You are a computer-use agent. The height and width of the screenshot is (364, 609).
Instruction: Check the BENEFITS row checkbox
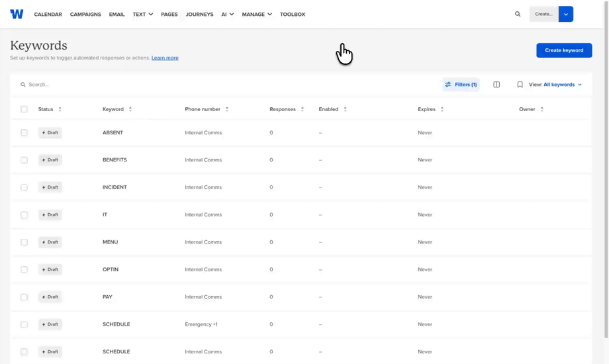24,160
